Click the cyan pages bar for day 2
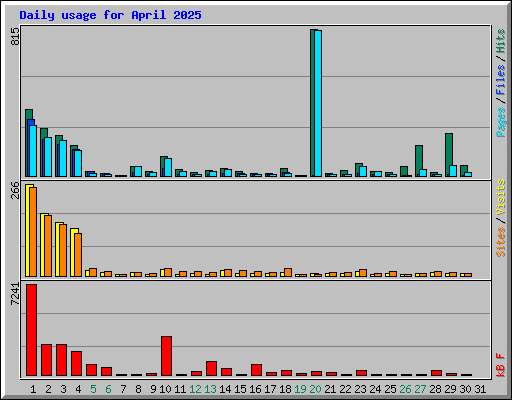This screenshot has width=512, height=400. click(48, 157)
